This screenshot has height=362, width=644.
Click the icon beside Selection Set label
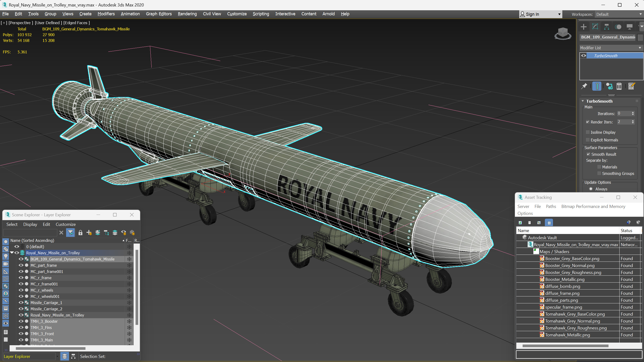pyautogui.click(x=73, y=356)
